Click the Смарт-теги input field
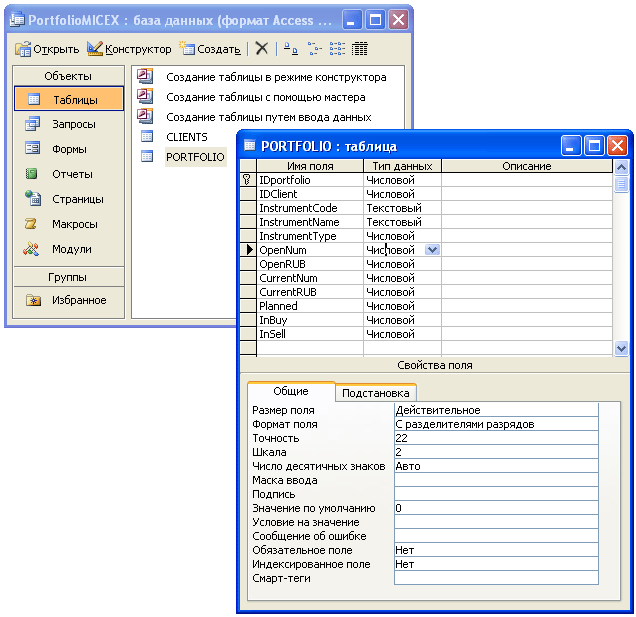 click(x=496, y=578)
